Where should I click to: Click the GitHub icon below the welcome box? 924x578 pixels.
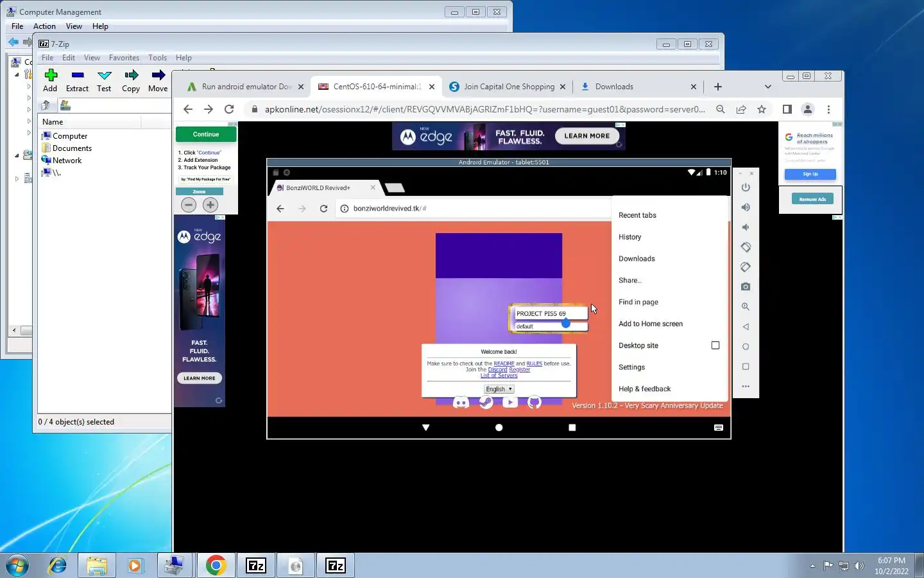535,403
